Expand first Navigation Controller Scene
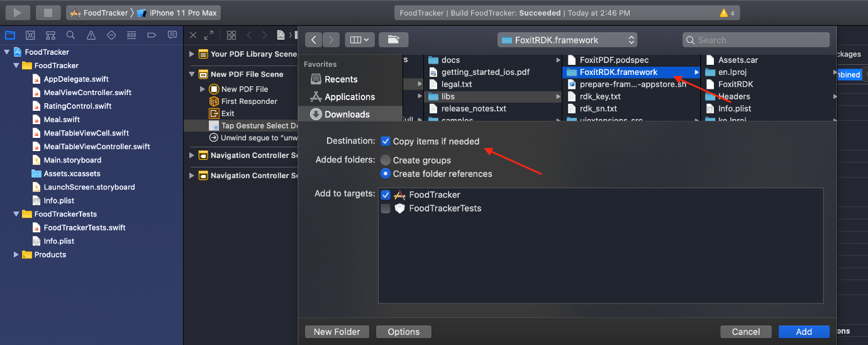The width and height of the screenshot is (868, 345). [192, 156]
